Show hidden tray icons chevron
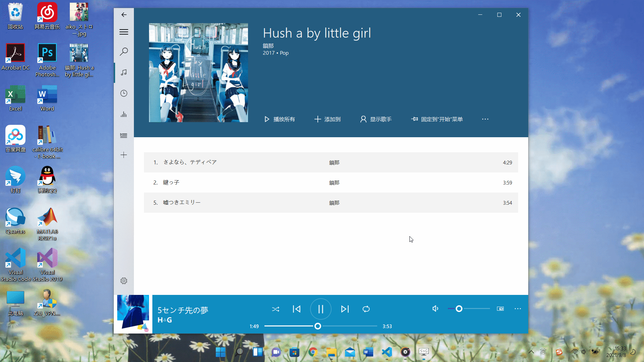 531,352
